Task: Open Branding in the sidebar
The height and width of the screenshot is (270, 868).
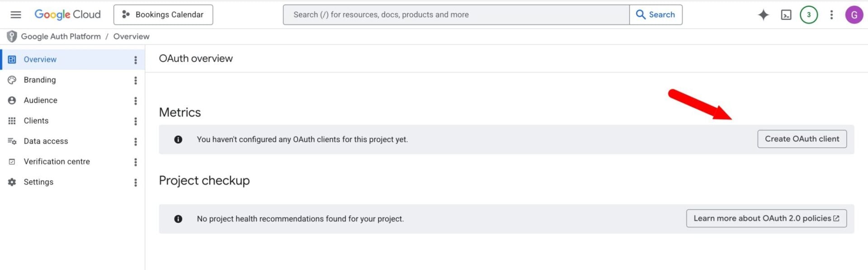Action: click(72, 80)
